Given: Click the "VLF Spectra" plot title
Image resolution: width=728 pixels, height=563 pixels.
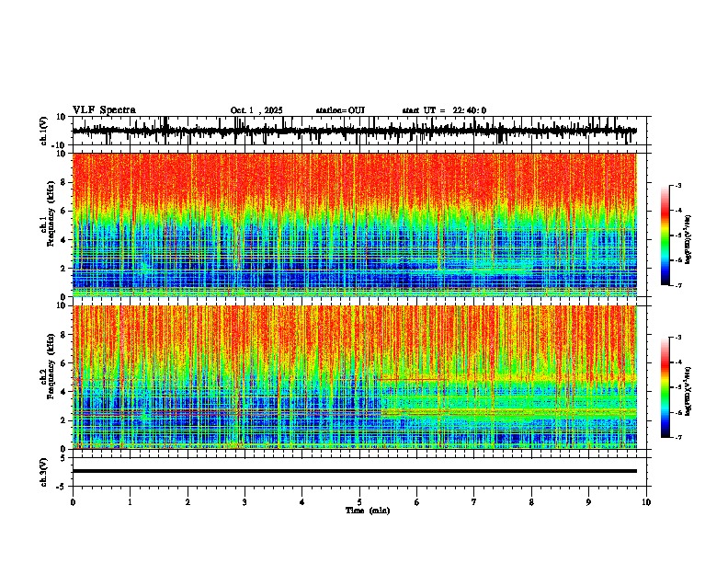Looking at the screenshot, I should pyautogui.click(x=104, y=109).
